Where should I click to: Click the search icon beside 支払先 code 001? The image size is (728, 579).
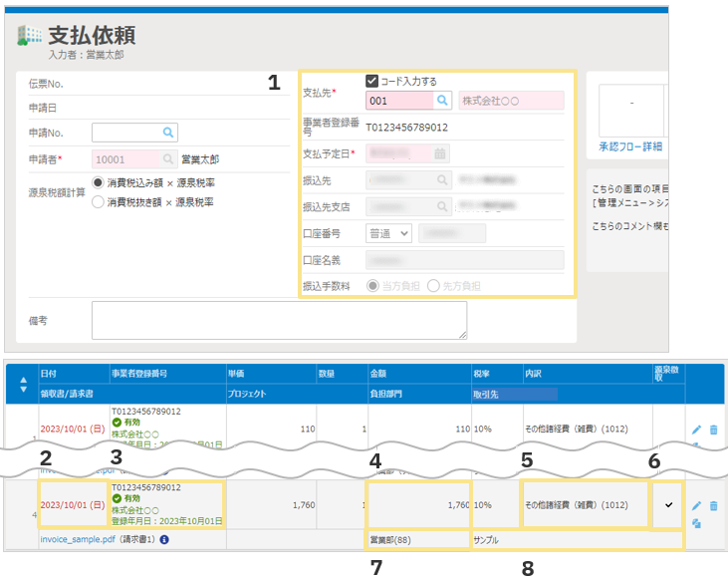442,101
